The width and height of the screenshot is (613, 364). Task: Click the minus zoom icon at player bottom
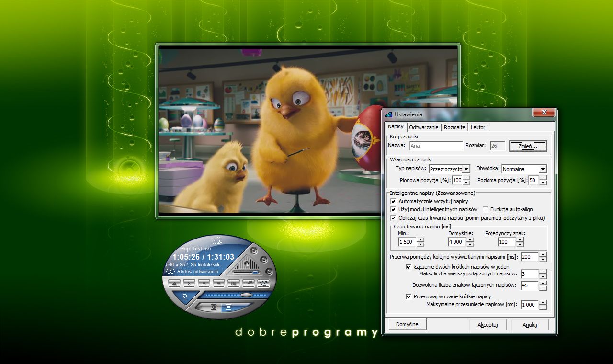coord(228,307)
